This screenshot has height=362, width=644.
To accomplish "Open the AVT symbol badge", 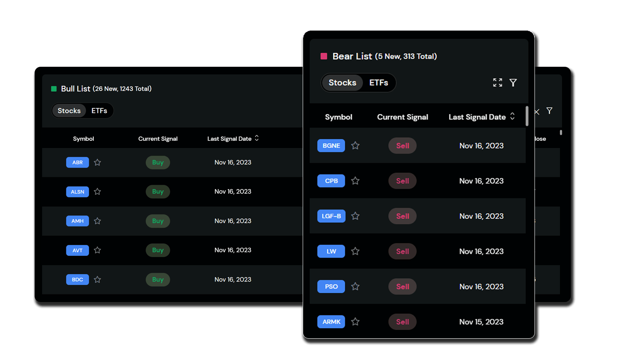I will click(77, 250).
